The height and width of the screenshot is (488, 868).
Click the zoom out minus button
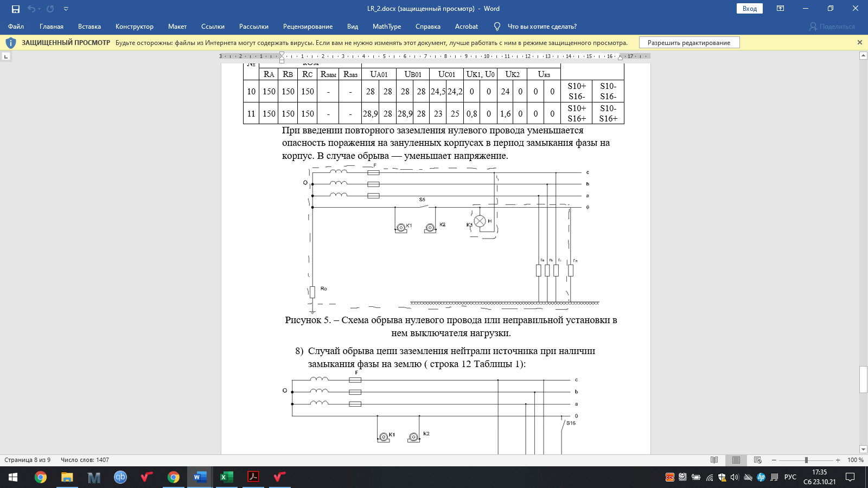[x=774, y=460]
